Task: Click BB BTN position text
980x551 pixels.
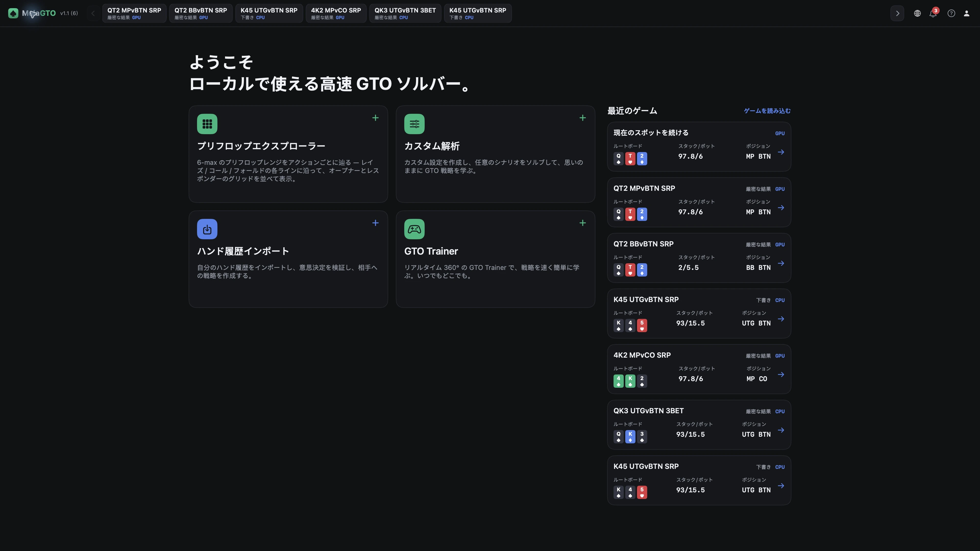Action: click(758, 268)
